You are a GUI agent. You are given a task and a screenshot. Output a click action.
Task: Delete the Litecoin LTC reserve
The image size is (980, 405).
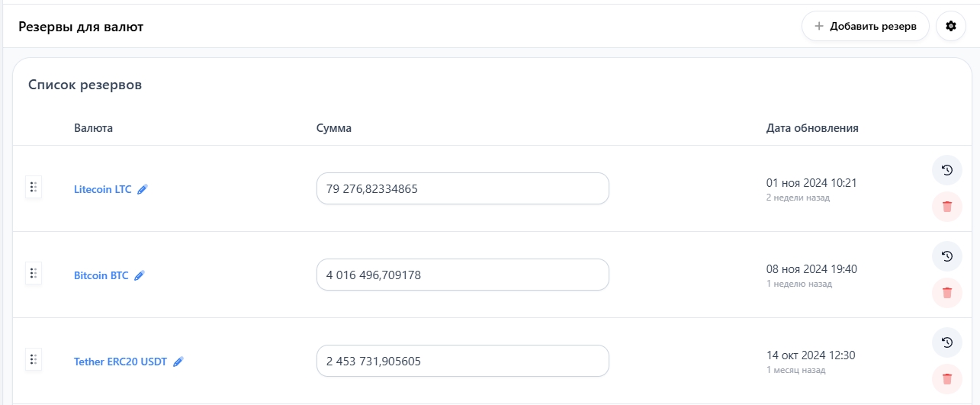[x=946, y=207]
